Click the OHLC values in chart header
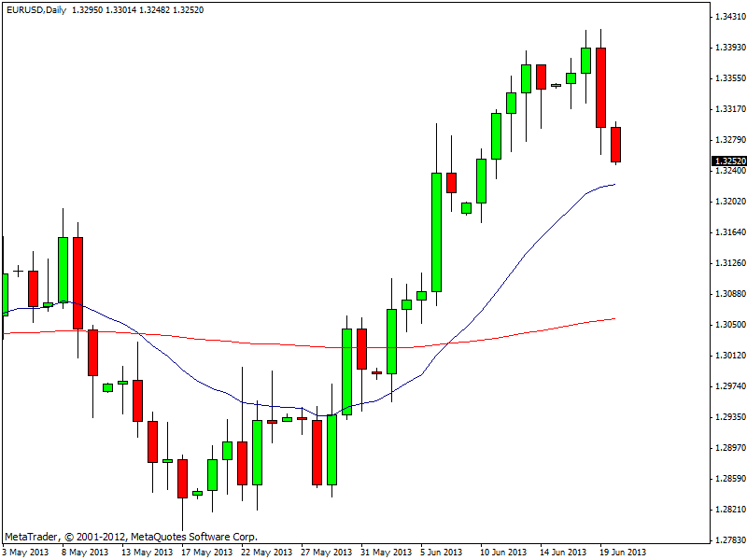The image size is (747, 560). point(137,9)
